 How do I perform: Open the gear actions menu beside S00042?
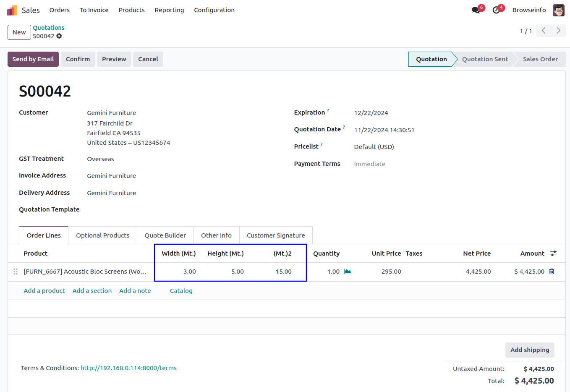point(59,36)
